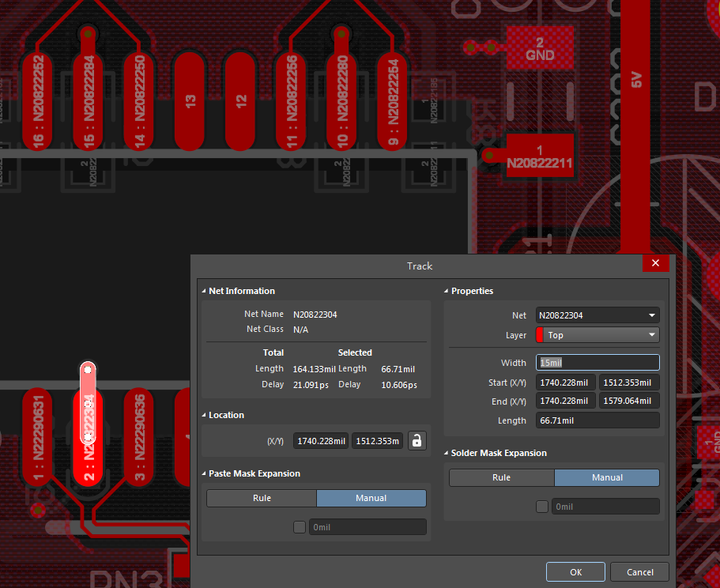Click the Net Class value N/A
Image resolution: width=720 pixels, height=588 pixels.
point(301,330)
